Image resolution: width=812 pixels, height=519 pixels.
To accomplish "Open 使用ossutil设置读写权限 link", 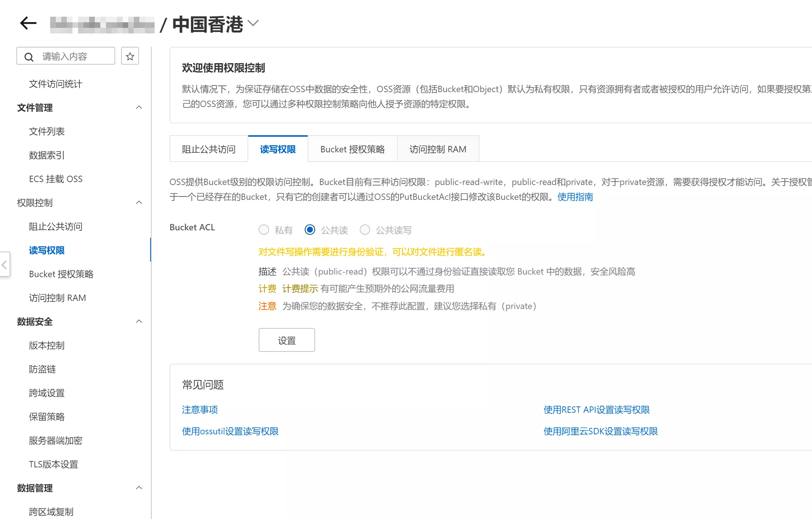I will pos(230,431).
